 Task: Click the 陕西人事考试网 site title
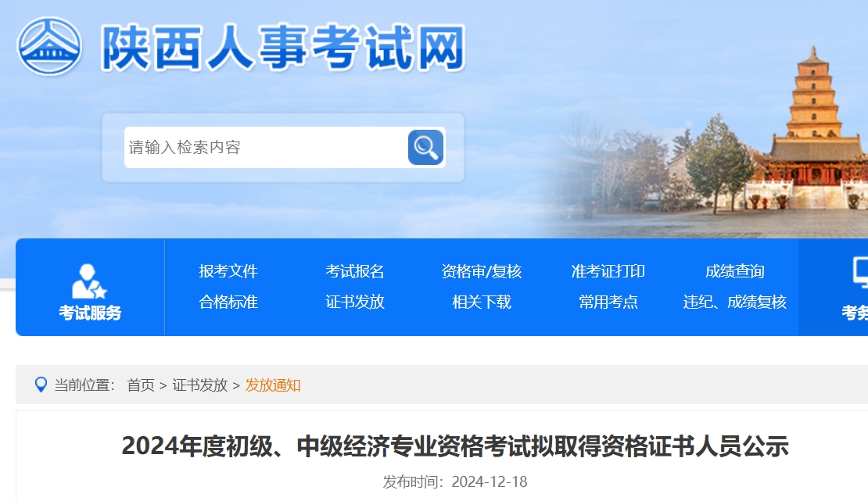pos(283,48)
